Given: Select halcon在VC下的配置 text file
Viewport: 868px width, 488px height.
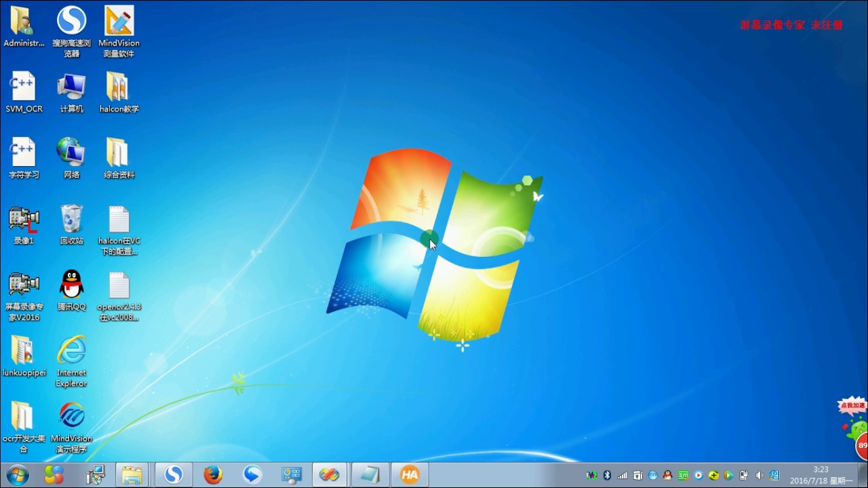Looking at the screenshot, I should (x=119, y=230).
